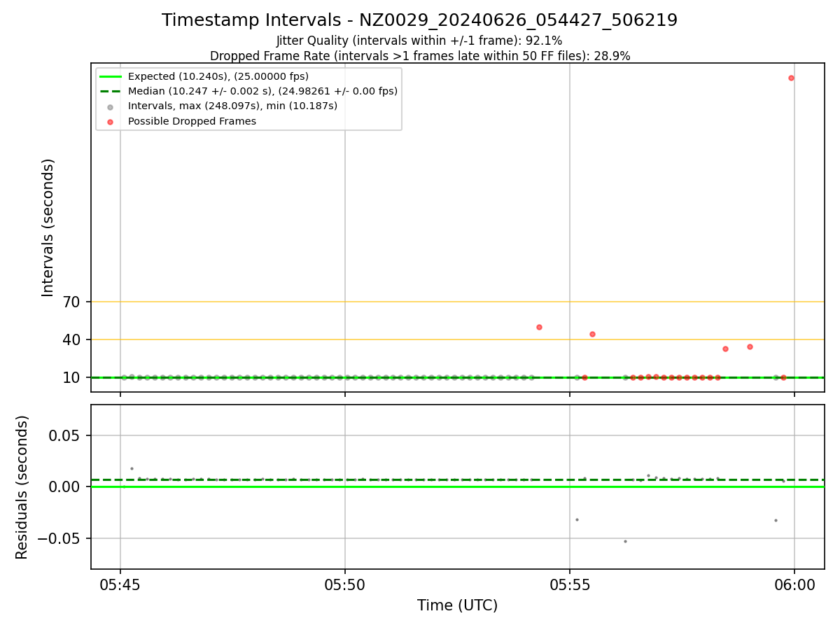This screenshot has height=630, width=840.
Task: Click the '10' y-axis tick label
Action: [73, 378]
